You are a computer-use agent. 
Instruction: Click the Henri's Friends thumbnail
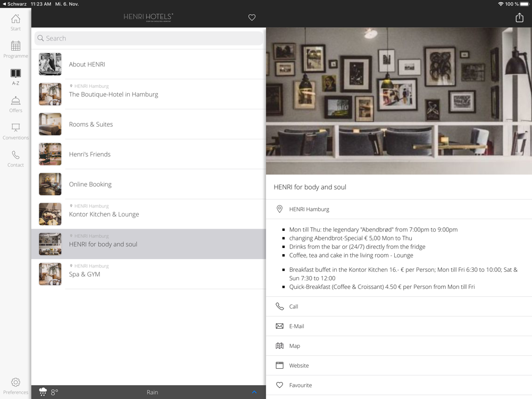point(50,154)
